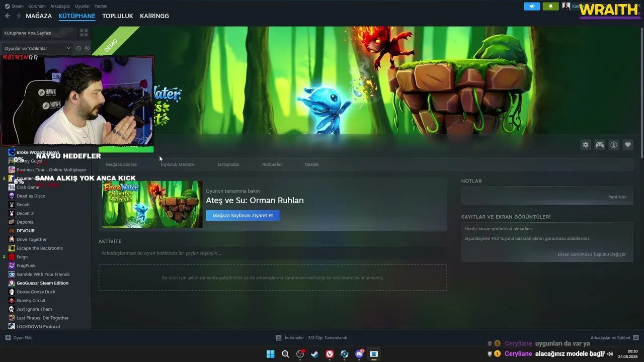
Task: Open Kütüphane Ana Sayfası
Action: click(x=28, y=33)
